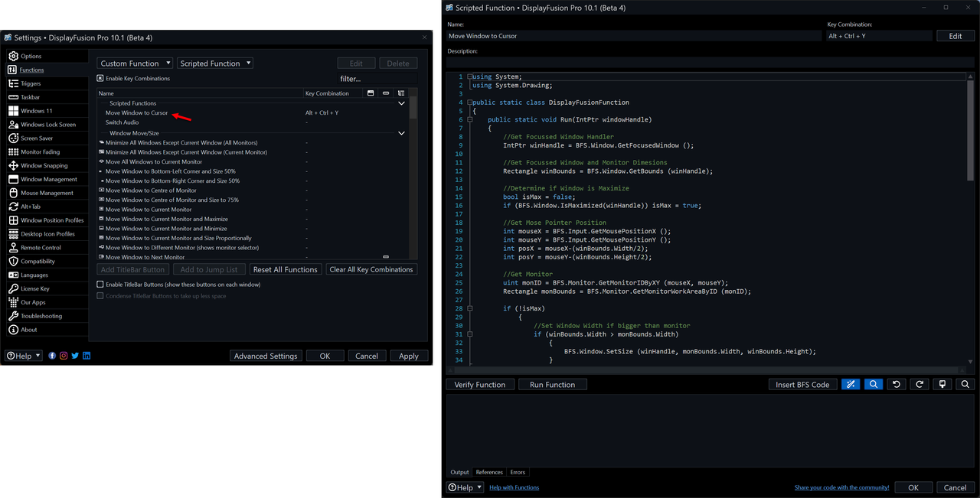Select Move Window to Centre of Monitor row

(253, 190)
